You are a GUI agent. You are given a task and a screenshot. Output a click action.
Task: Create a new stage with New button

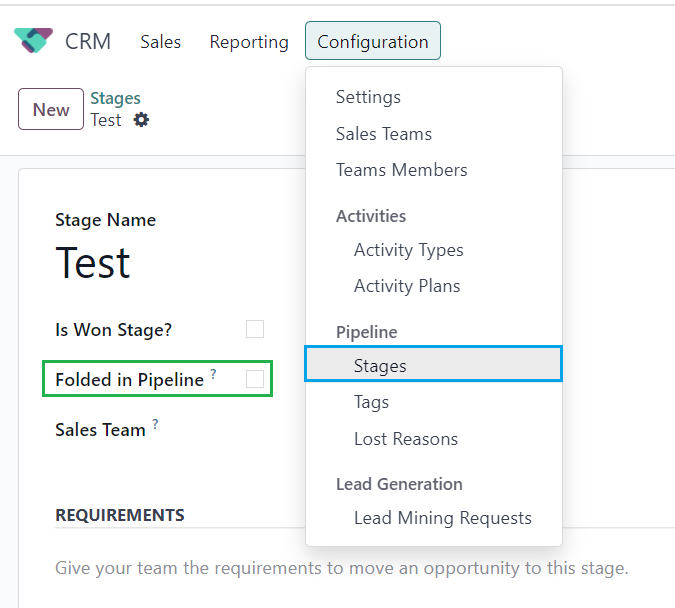pos(51,109)
